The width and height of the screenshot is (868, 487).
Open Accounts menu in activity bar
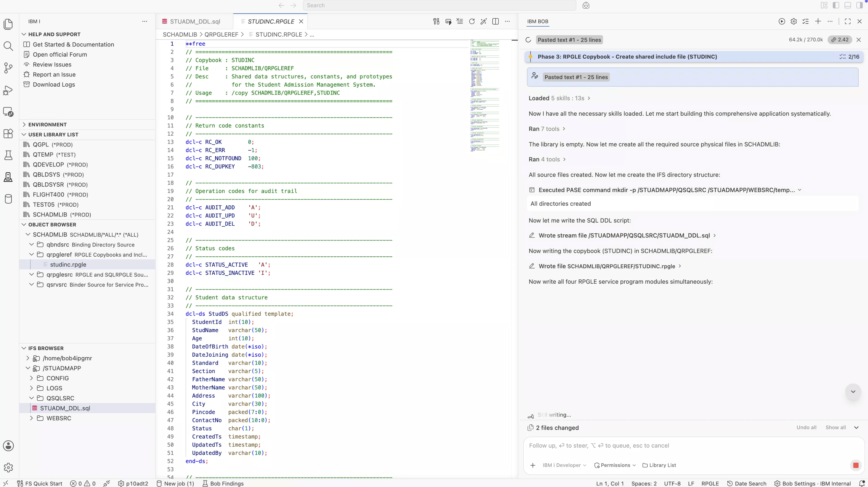8,446
